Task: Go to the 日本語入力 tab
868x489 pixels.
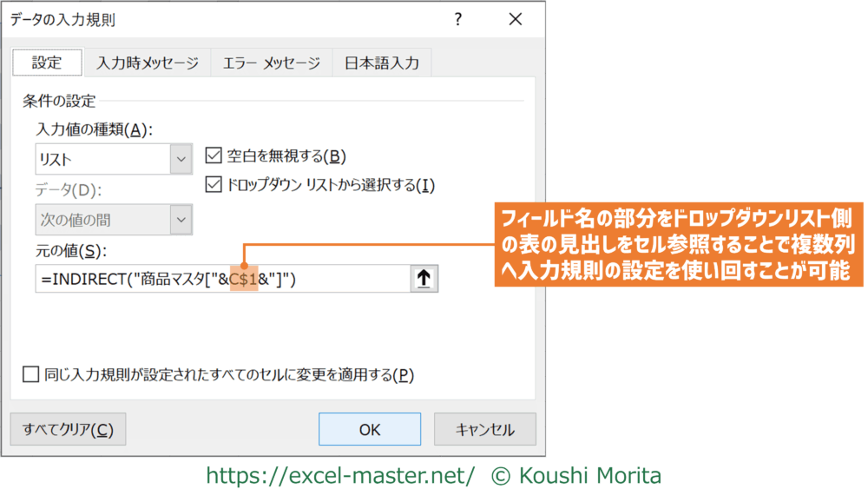Action: tap(382, 63)
